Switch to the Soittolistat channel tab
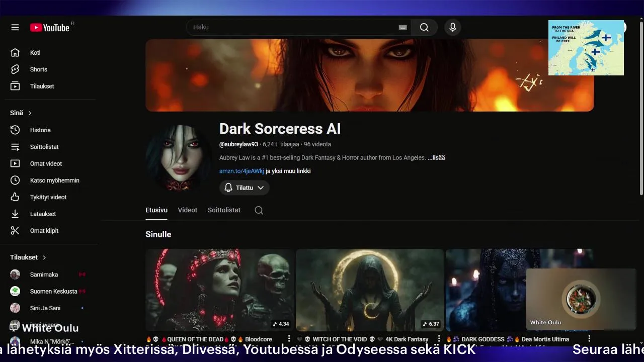Viewport: 644px width, 362px height. coord(224,210)
